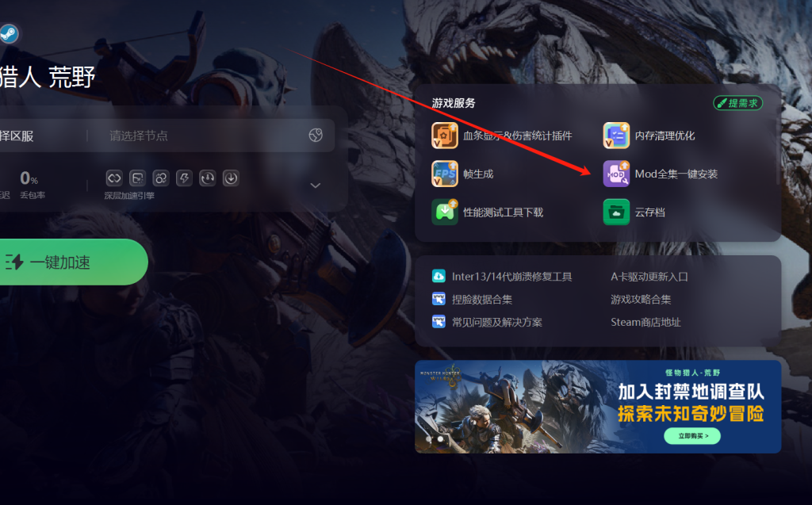Open 性能测试工具下载

[488, 212]
